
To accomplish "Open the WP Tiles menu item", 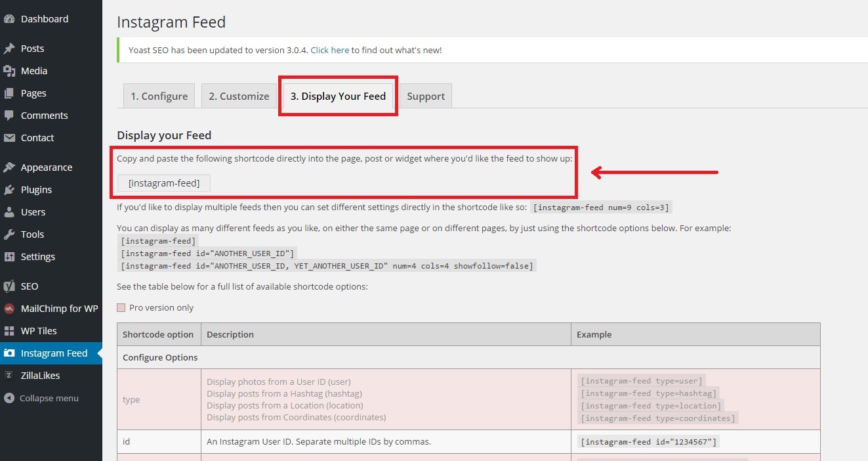I will click(x=38, y=331).
